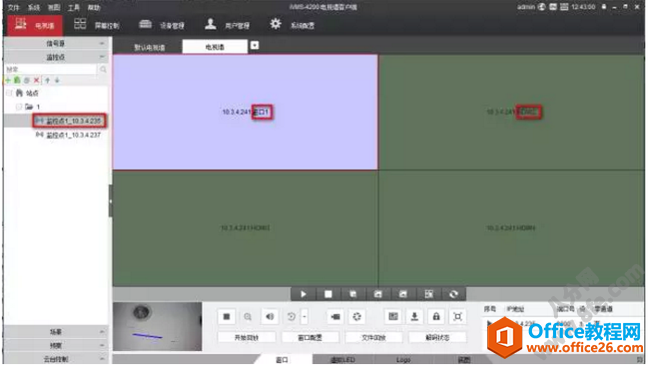This screenshot has width=650, height=365.
Task: Click the picture icon left of download
Action: pyautogui.click(x=393, y=317)
